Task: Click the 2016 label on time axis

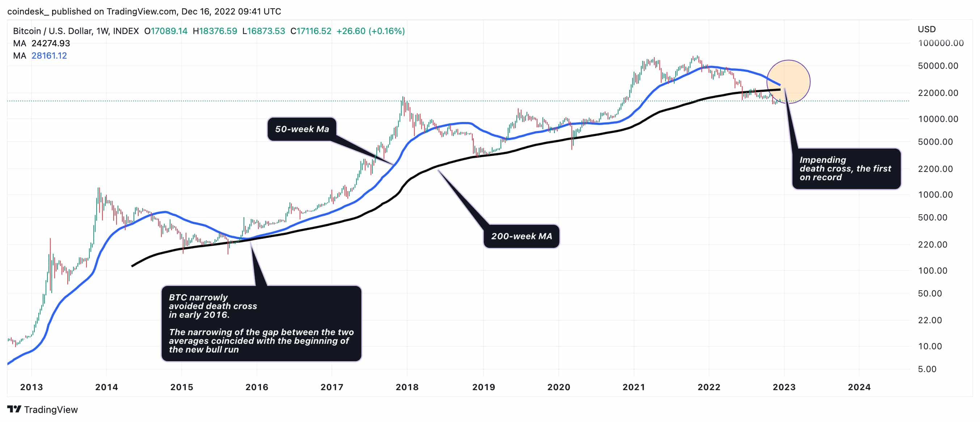Action: click(257, 387)
